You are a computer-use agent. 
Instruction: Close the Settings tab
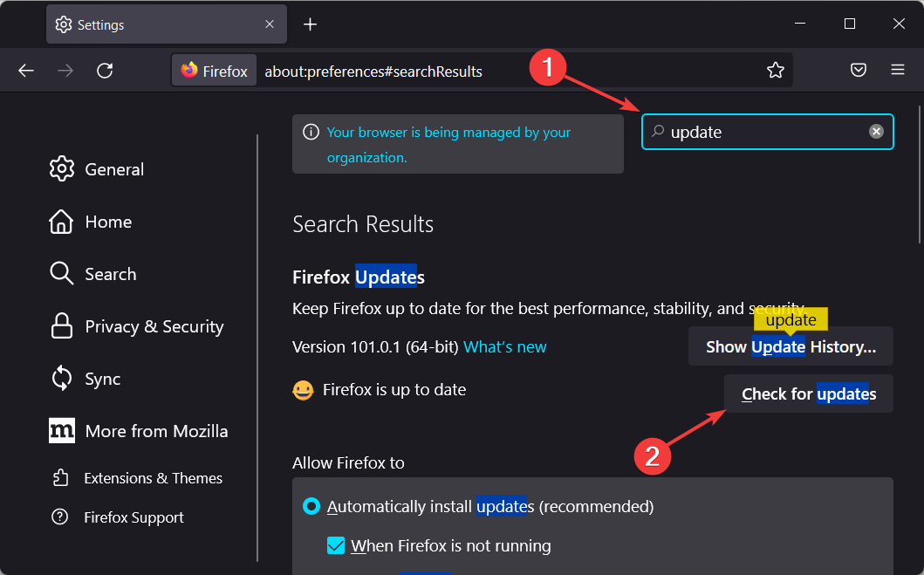(270, 24)
